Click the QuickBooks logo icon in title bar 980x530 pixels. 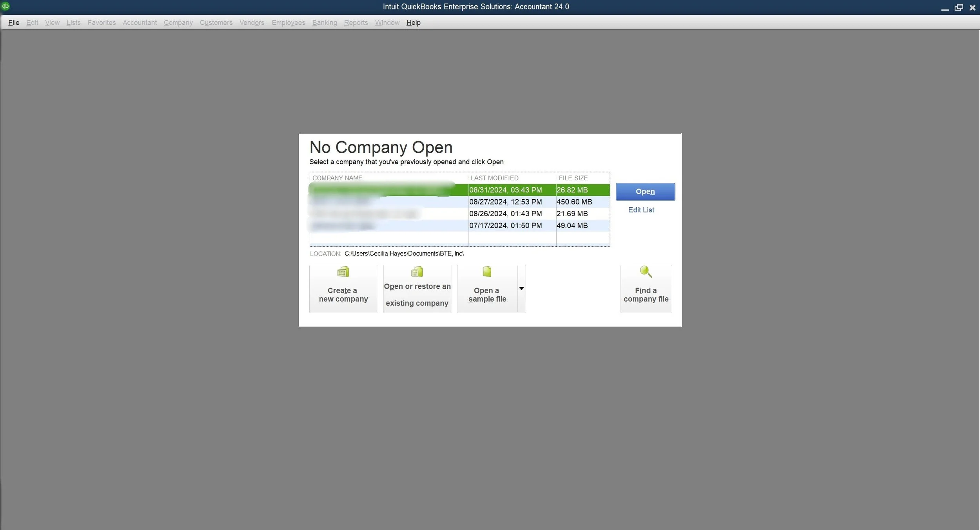tap(5, 6)
